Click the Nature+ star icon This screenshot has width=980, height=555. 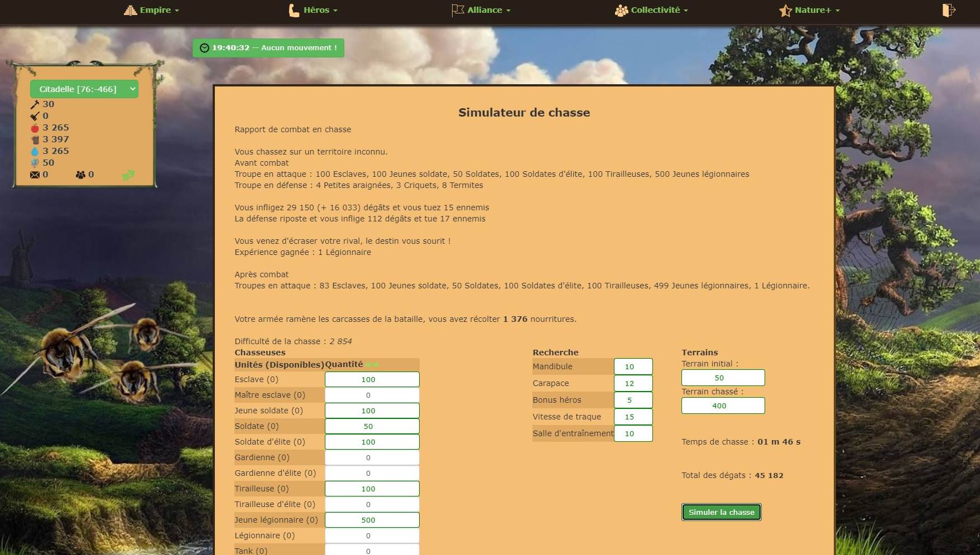coord(785,11)
